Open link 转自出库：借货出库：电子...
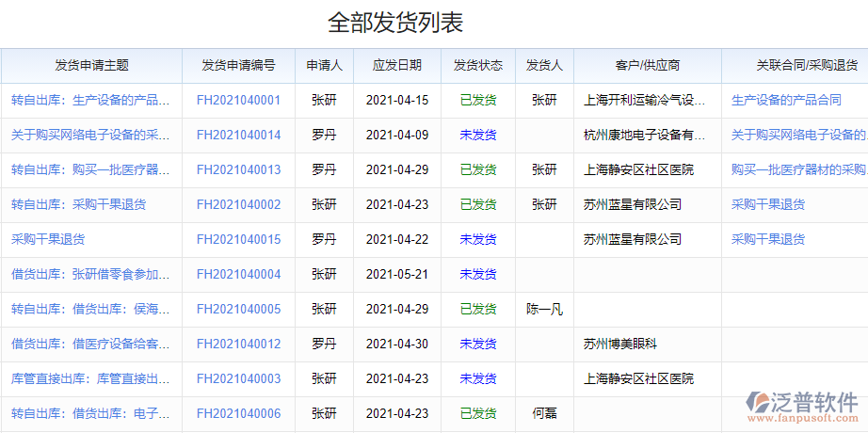The width and height of the screenshot is (868, 433). pos(90,414)
